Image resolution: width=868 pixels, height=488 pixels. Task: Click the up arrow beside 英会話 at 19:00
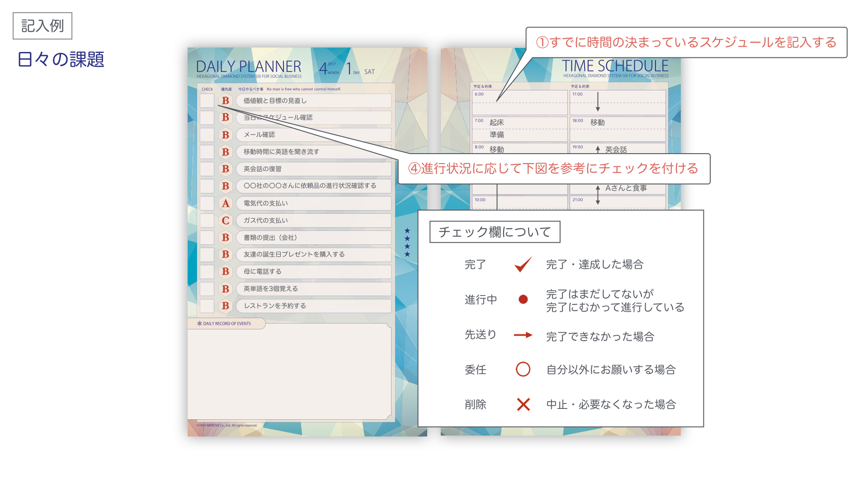(x=598, y=150)
